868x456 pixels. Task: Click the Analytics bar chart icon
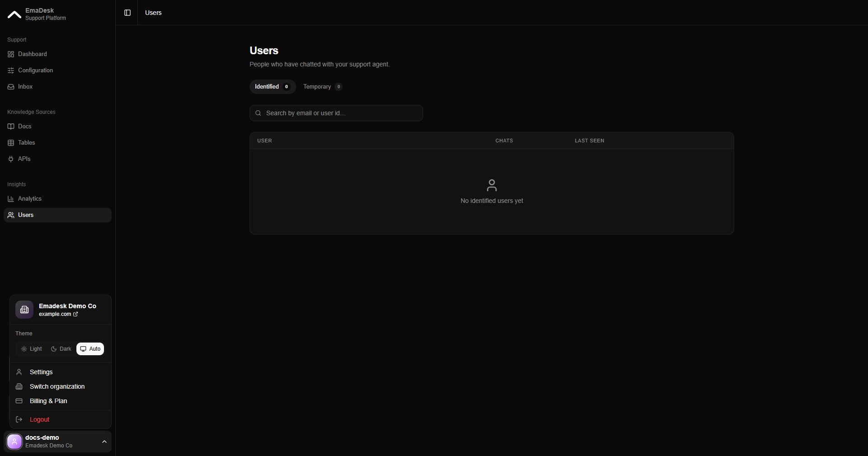11,199
